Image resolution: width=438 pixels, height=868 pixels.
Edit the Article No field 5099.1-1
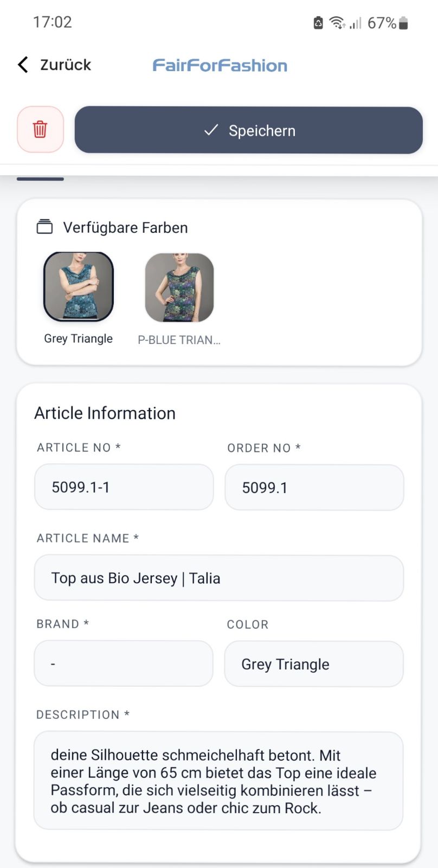coord(124,487)
